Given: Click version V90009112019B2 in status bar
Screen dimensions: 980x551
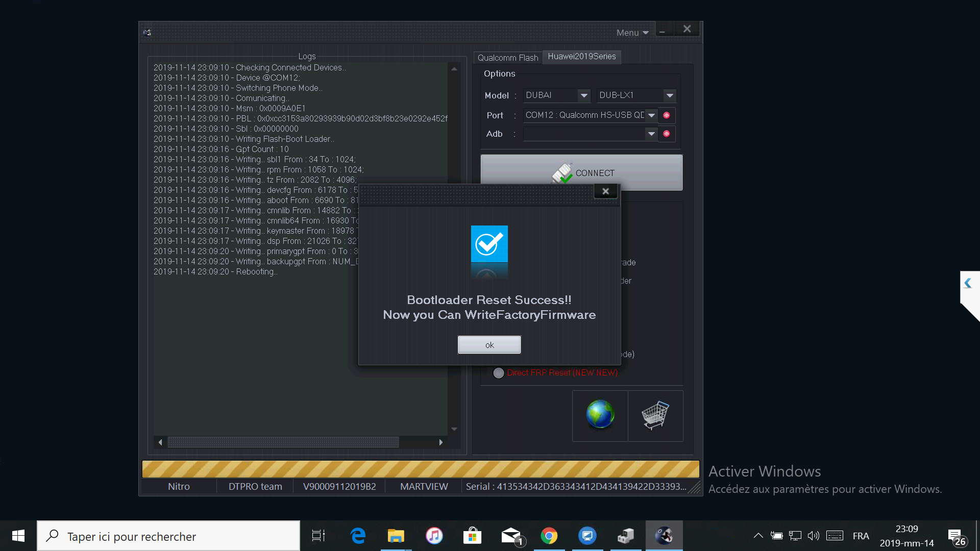Looking at the screenshot, I should point(339,487).
